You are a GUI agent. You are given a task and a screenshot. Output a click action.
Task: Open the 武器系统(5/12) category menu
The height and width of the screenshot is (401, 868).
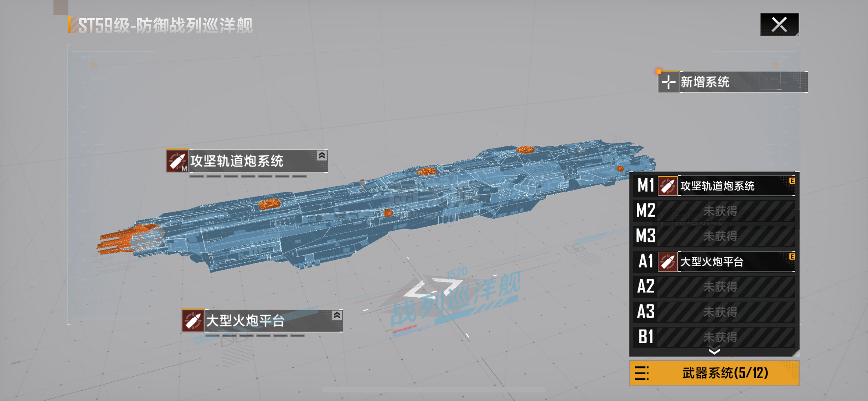(x=714, y=373)
